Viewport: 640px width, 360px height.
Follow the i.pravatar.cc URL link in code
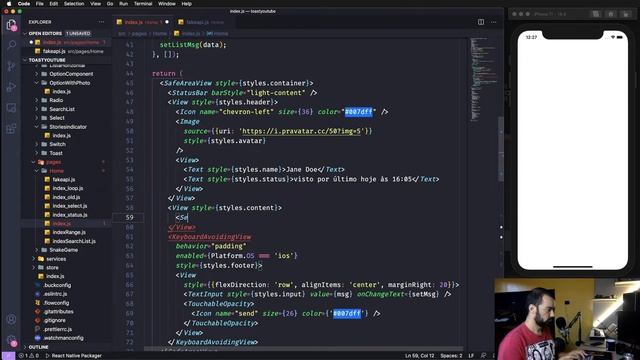tap(302, 131)
